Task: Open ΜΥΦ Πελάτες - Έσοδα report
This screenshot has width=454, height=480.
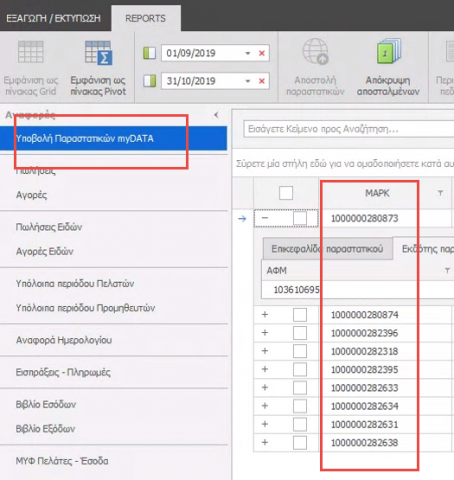Action: pyautogui.click(x=62, y=461)
